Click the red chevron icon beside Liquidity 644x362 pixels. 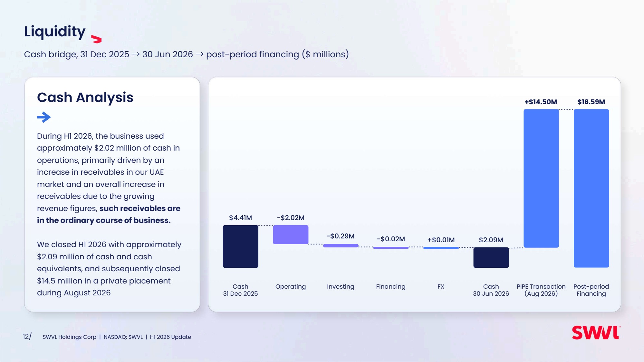click(x=96, y=39)
